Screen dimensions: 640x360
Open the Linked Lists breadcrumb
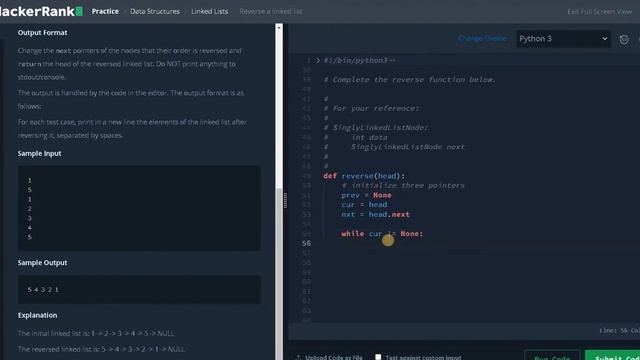click(x=209, y=11)
